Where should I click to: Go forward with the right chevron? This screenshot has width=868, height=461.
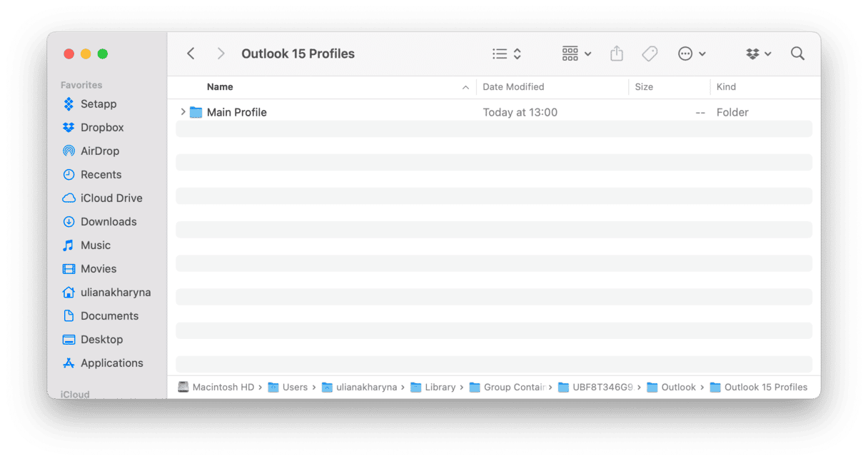click(221, 54)
